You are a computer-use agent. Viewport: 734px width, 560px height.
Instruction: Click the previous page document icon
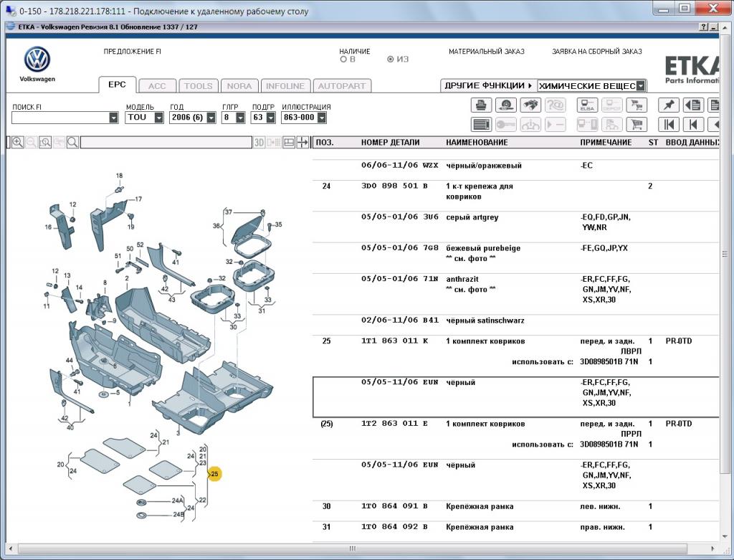coord(693,105)
